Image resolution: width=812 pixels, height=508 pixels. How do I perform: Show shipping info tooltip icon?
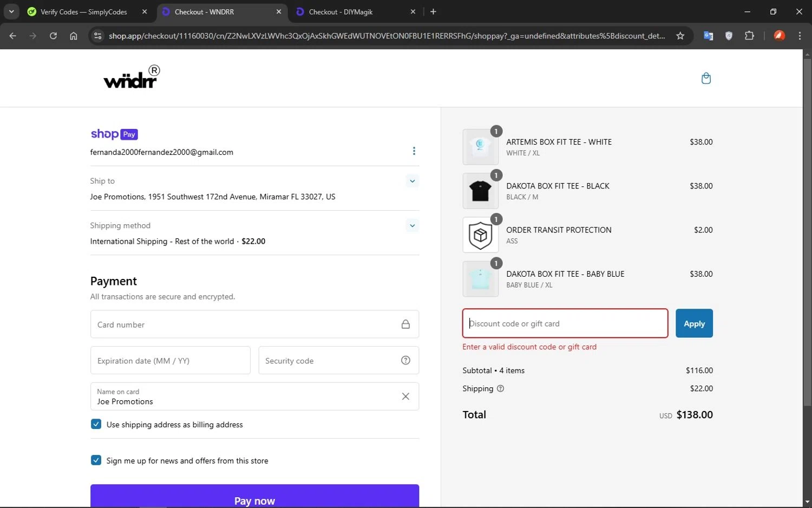[x=500, y=388]
